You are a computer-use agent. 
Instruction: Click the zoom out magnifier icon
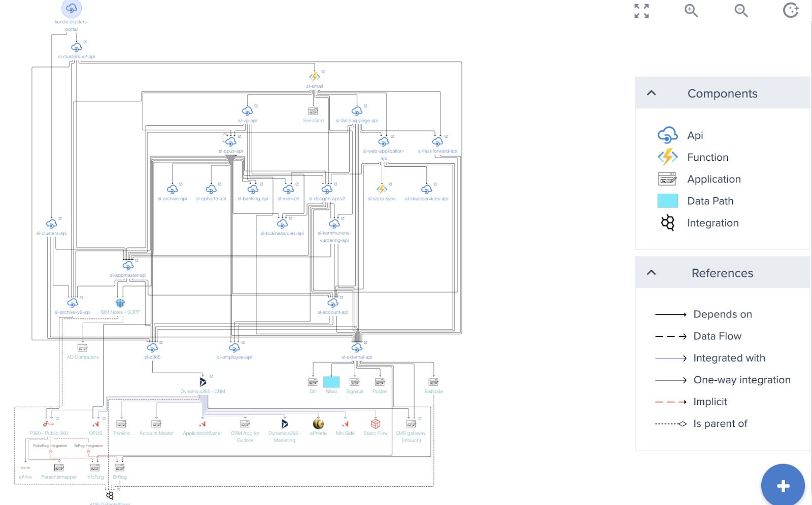(x=741, y=11)
